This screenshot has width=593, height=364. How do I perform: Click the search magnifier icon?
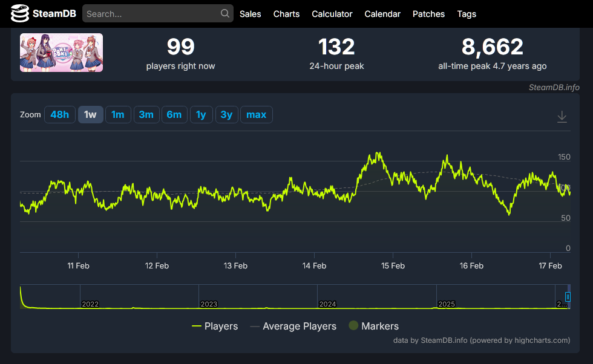[224, 14]
